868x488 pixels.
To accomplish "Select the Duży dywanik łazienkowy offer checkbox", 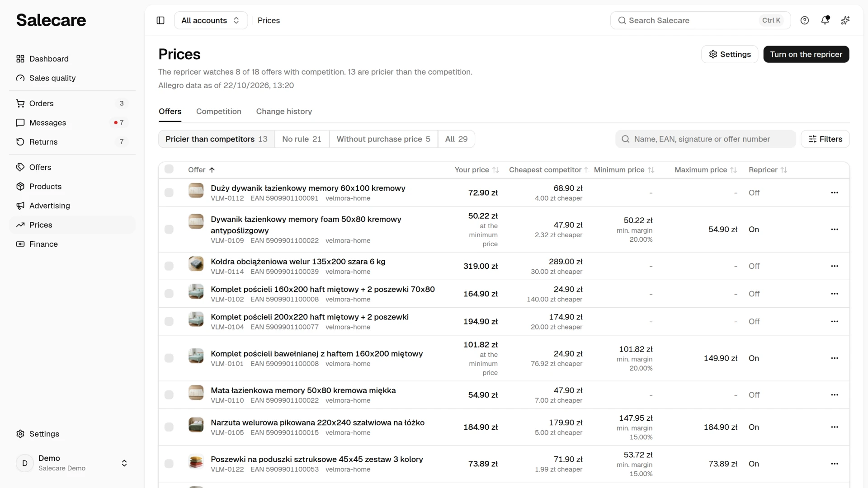I will tap(169, 192).
